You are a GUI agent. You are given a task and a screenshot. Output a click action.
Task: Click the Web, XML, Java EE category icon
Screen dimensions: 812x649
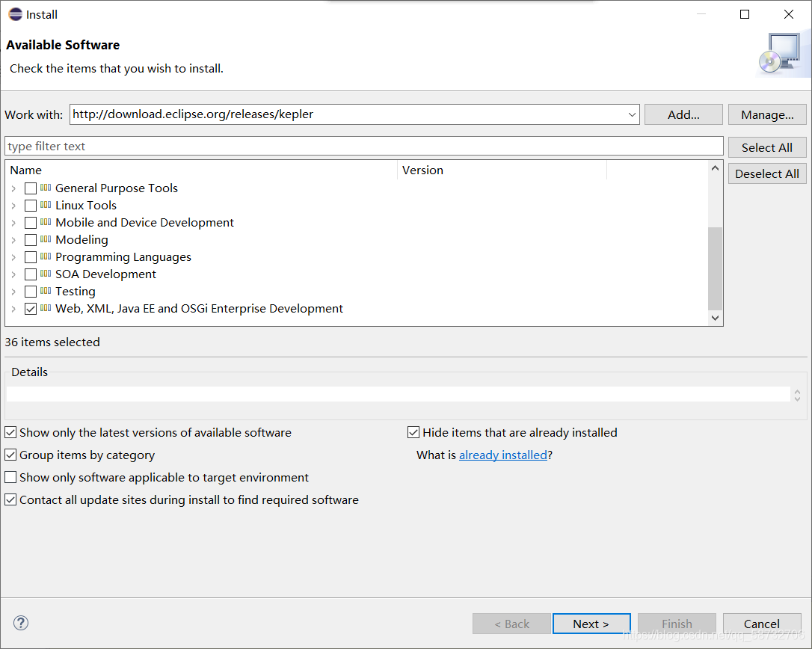(46, 307)
